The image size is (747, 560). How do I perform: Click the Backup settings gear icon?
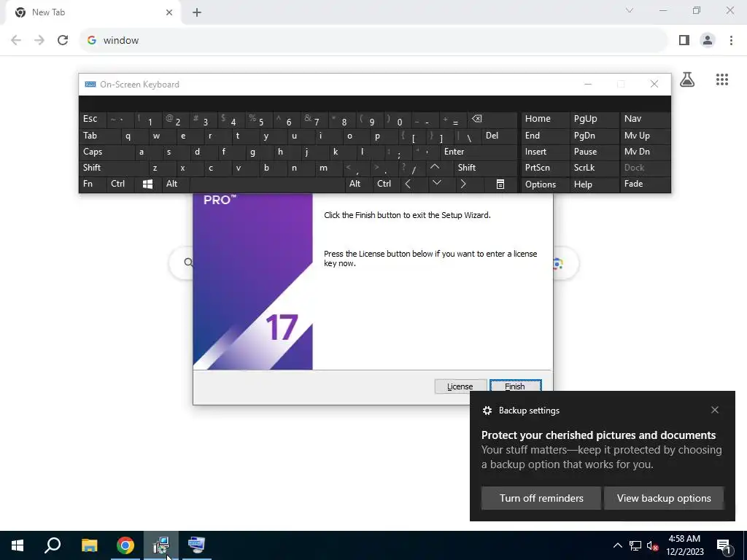pyautogui.click(x=487, y=411)
